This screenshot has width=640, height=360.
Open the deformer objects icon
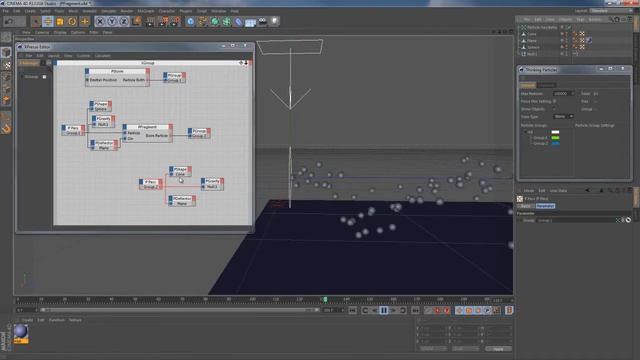pyautogui.click(x=239, y=21)
